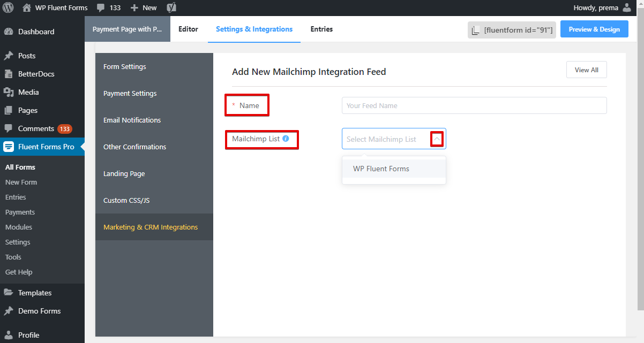This screenshot has width=644, height=343.
Task: Open Fluent Forms Settings submenu
Action: 18,242
